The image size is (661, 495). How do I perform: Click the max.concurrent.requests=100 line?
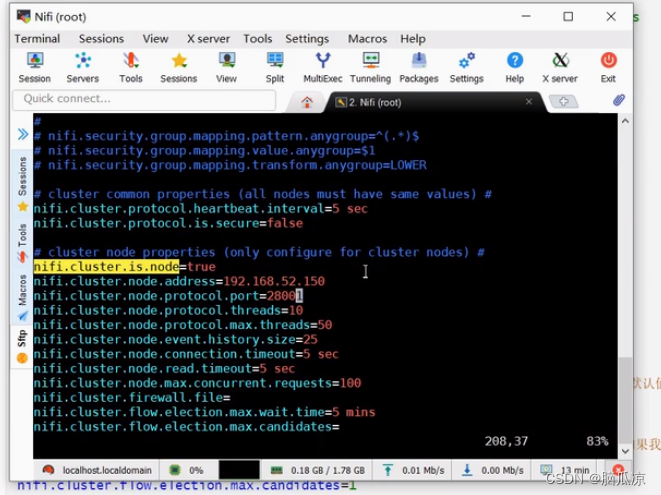[x=197, y=383]
